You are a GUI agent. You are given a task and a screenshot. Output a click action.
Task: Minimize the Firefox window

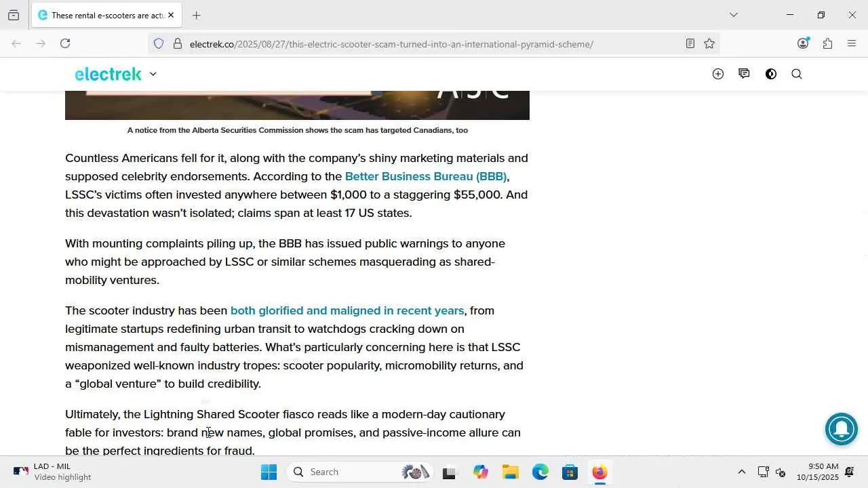click(789, 15)
